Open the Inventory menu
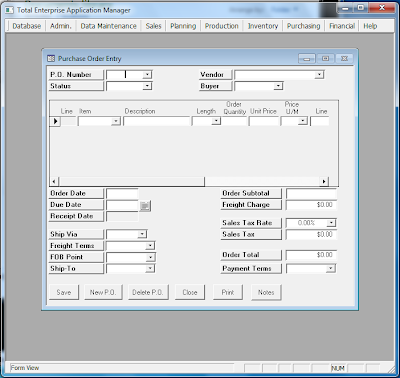This screenshot has height=378, width=400. click(x=263, y=26)
